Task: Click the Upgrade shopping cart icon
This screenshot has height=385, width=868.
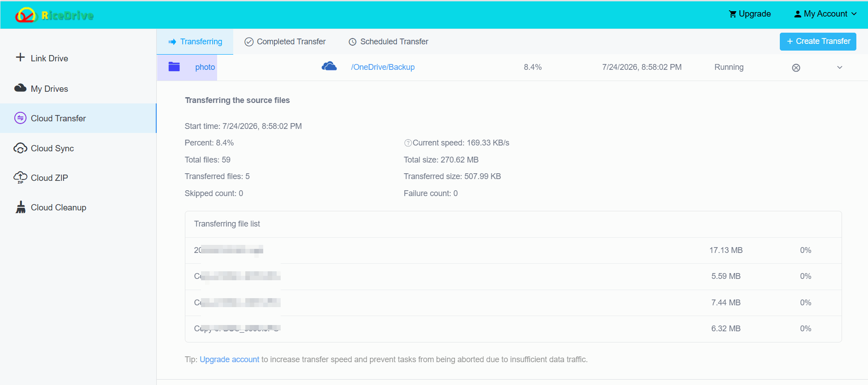Action: click(x=732, y=14)
